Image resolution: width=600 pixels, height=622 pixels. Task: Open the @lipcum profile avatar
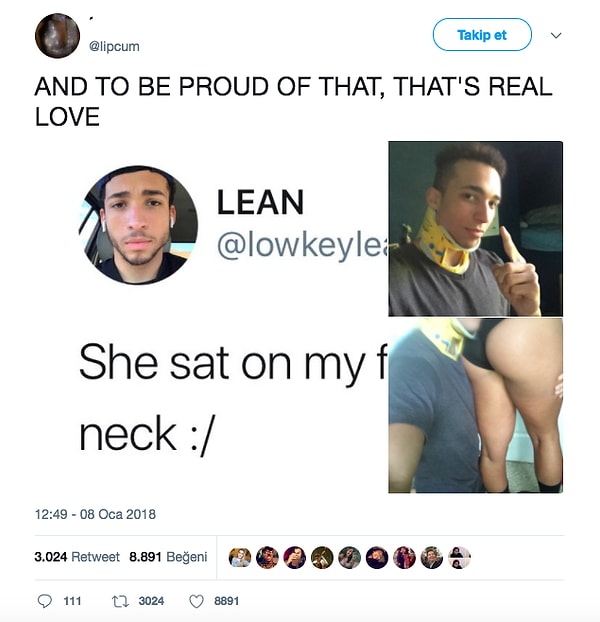58,36
